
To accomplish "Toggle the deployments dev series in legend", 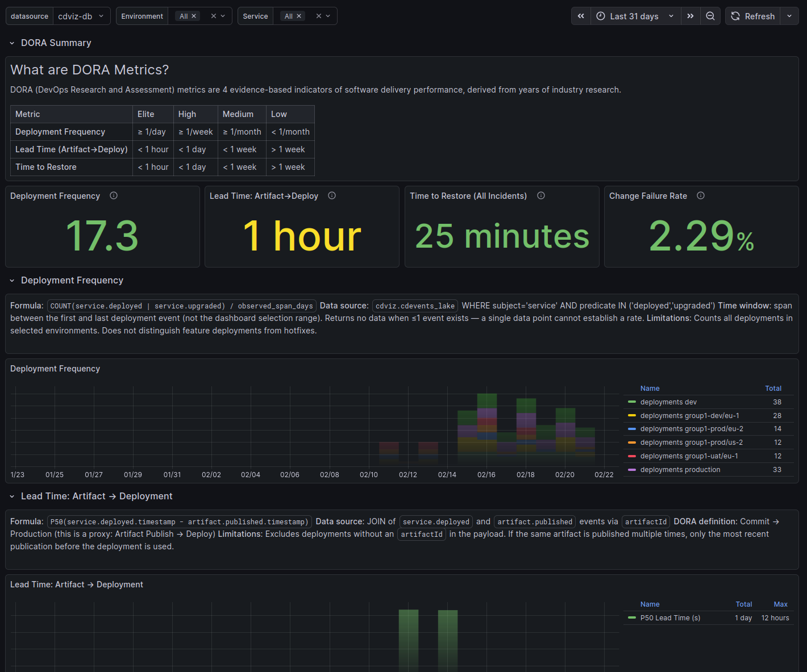I will click(x=668, y=402).
